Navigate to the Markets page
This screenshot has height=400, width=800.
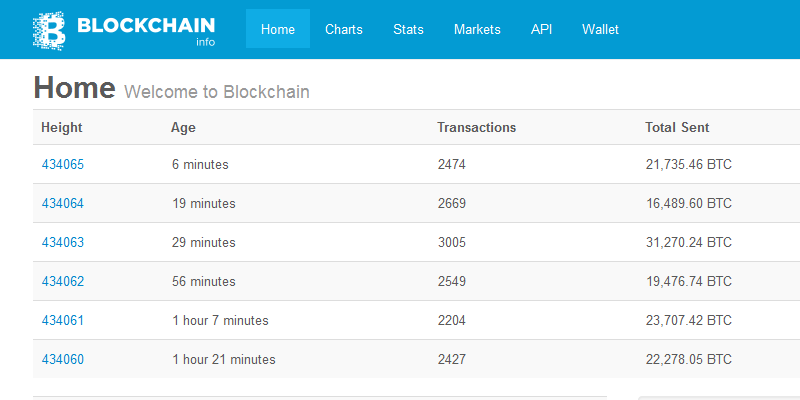[477, 30]
